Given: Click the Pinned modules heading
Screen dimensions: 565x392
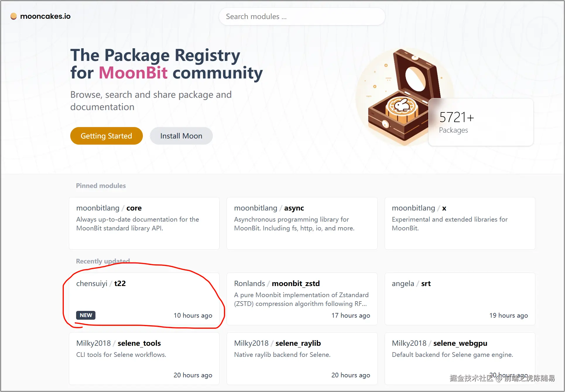Looking at the screenshot, I should (101, 186).
